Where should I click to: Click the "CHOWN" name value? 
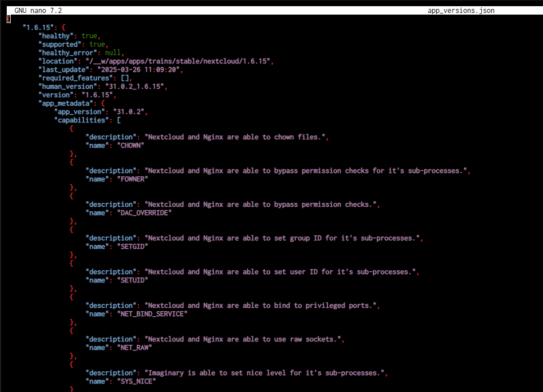pyautogui.click(x=130, y=145)
